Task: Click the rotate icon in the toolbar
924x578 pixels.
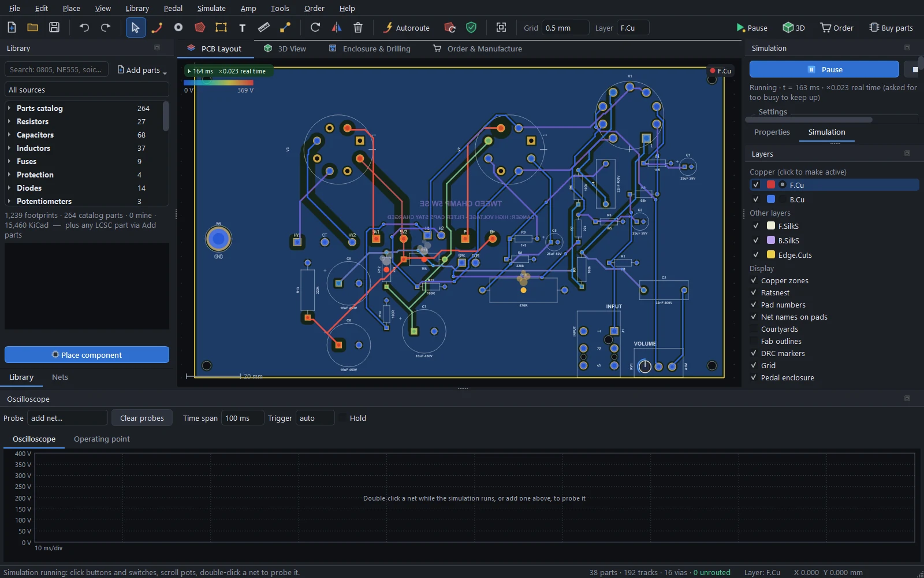Action: [315, 27]
